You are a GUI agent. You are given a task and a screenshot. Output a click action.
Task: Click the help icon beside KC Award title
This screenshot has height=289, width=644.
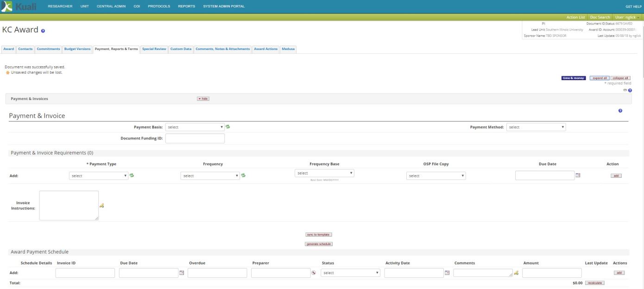click(x=43, y=31)
